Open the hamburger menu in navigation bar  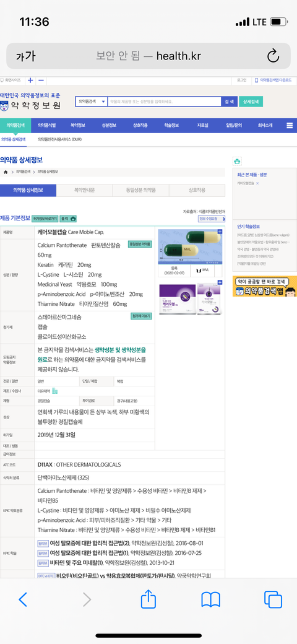[290, 125]
